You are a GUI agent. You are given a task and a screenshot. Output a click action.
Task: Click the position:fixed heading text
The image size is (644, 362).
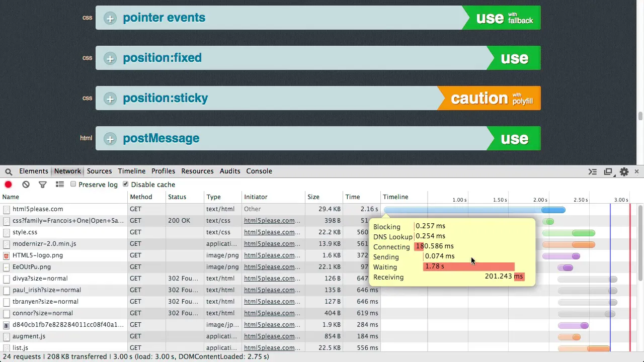click(x=162, y=58)
